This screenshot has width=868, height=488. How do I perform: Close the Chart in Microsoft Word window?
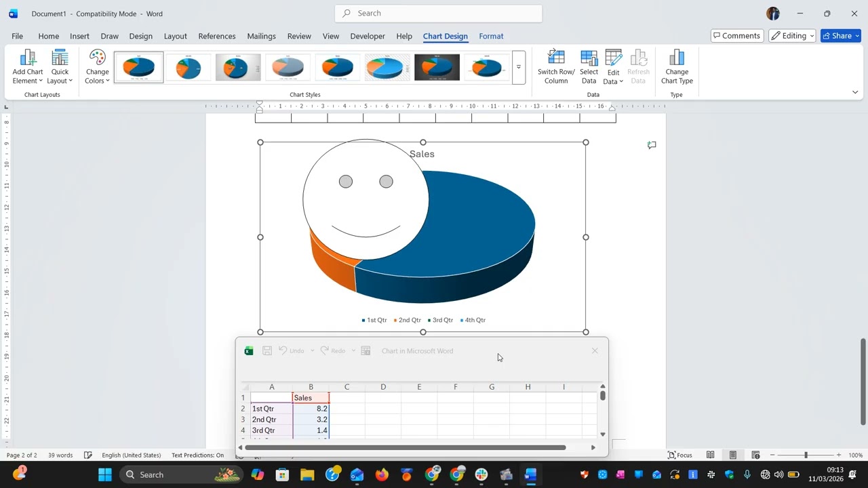pos(595,350)
